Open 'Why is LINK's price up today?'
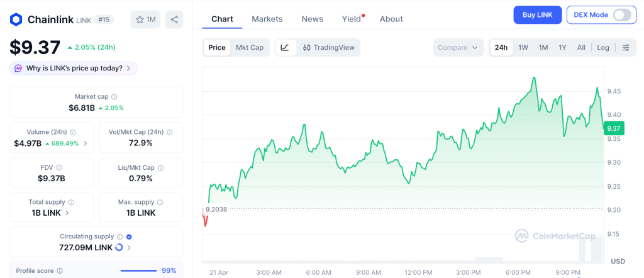644x278 pixels. coord(74,68)
